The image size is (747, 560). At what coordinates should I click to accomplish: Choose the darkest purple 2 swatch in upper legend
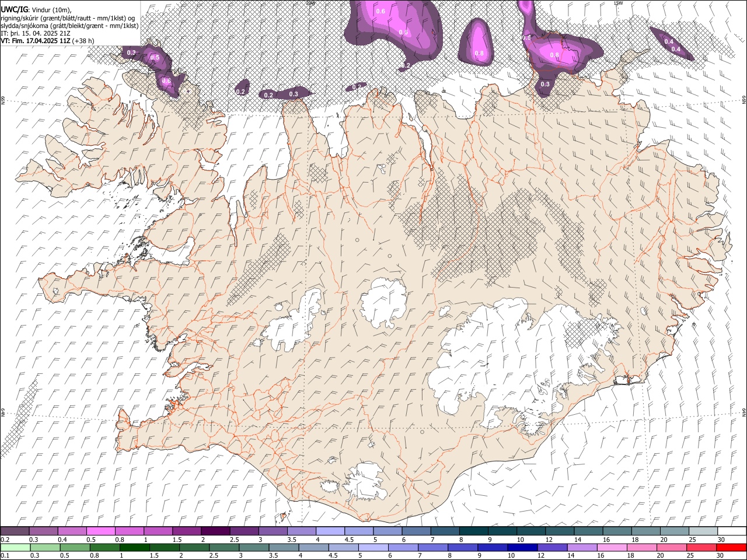point(215,531)
